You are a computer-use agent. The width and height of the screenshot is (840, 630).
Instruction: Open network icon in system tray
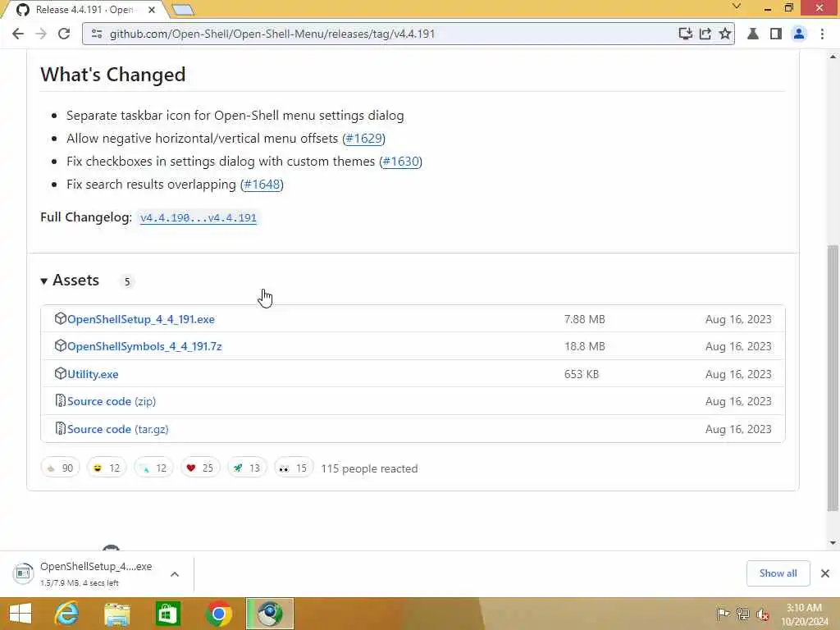742,614
